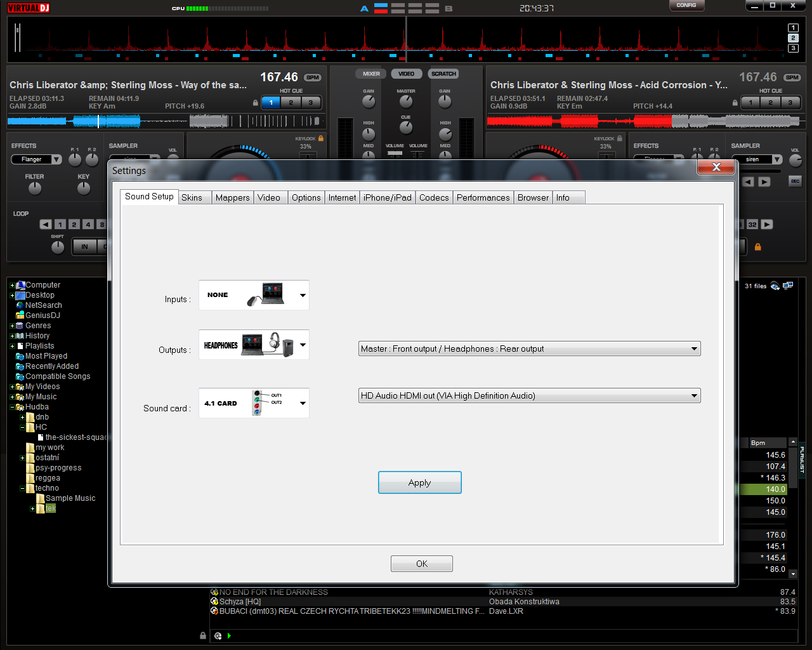Click the Headphones output image selector
Image resolution: width=812 pixels, height=650 pixels.
point(254,345)
